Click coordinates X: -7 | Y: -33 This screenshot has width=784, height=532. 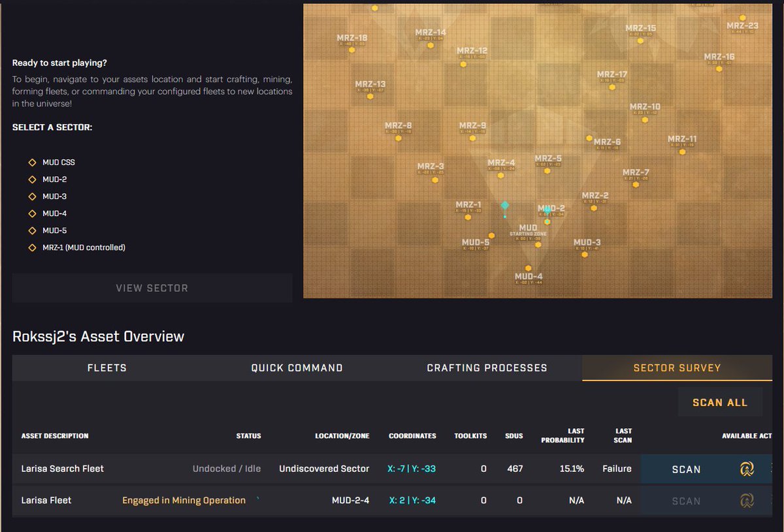point(412,469)
